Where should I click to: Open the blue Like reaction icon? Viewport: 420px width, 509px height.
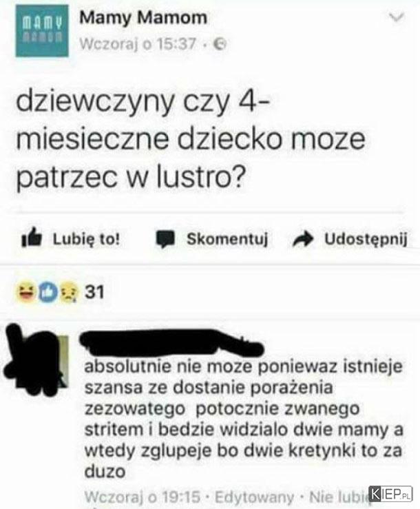[48, 293]
